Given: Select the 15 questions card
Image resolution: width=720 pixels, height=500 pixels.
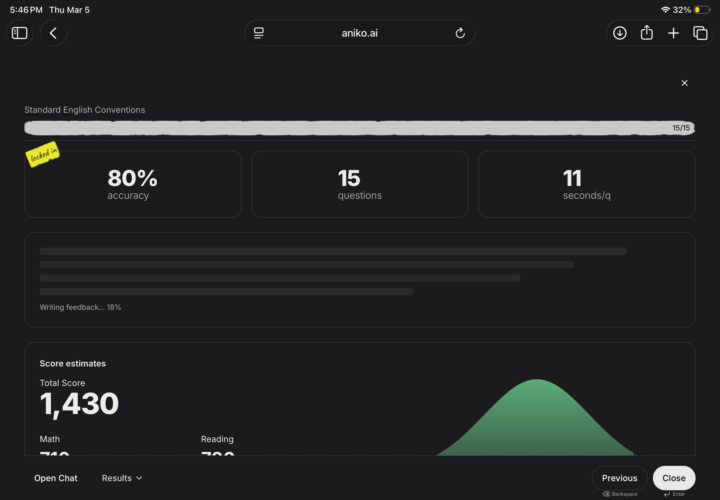Looking at the screenshot, I should pos(359,184).
